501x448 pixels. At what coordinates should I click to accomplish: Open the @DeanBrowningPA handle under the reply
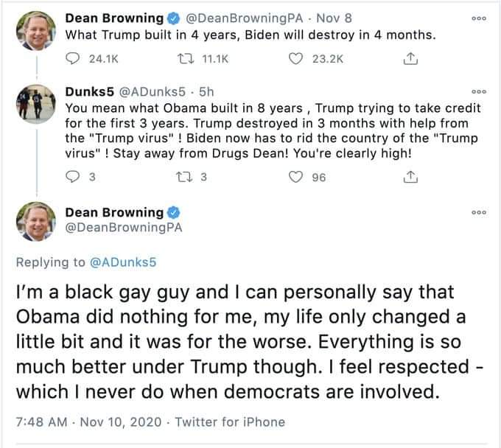pos(122,228)
